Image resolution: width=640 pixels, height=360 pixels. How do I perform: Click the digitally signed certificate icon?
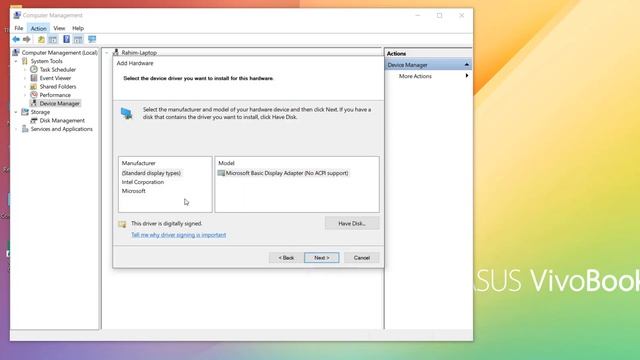pyautogui.click(x=122, y=224)
